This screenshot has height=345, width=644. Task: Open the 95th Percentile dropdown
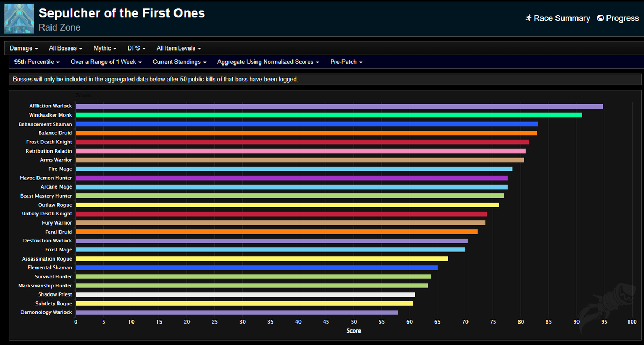pos(36,62)
